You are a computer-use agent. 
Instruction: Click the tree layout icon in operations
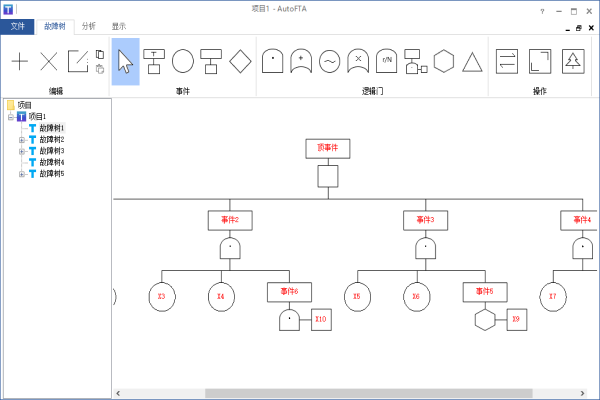(x=573, y=61)
